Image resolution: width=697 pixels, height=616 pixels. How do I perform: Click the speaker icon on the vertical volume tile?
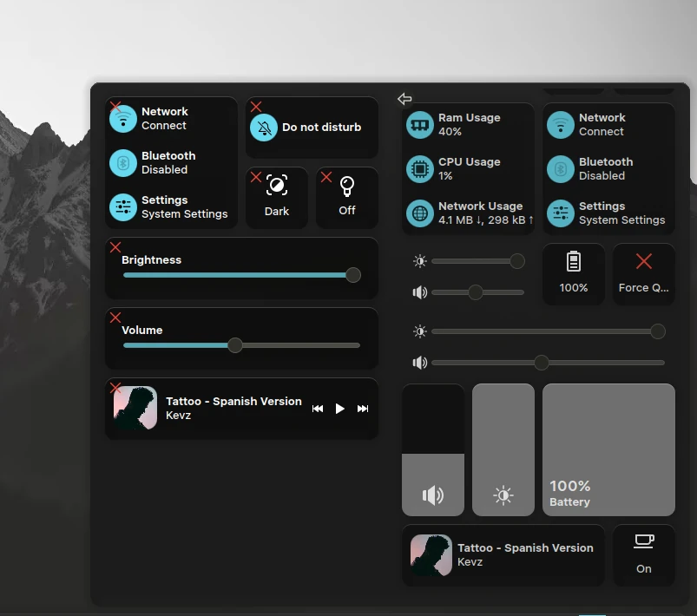coord(432,495)
